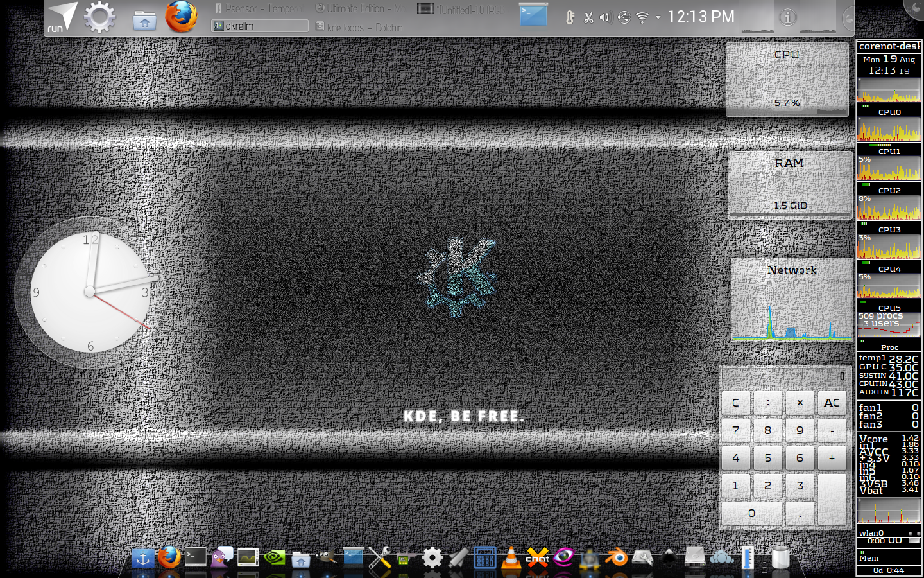The height and width of the screenshot is (578, 924).
Task: Switch to kde logos Dolphin taskbar entry
Action: click(359, 27)
